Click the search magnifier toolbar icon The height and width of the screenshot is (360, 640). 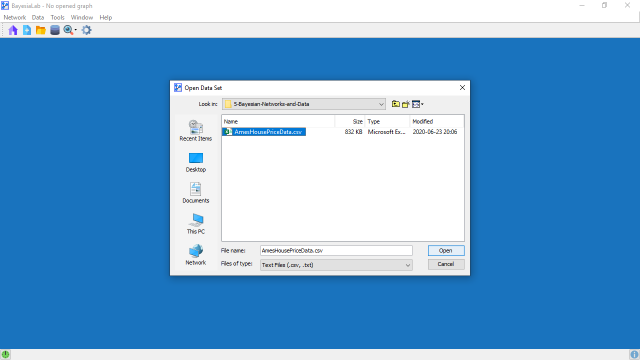tap(68, 30)
